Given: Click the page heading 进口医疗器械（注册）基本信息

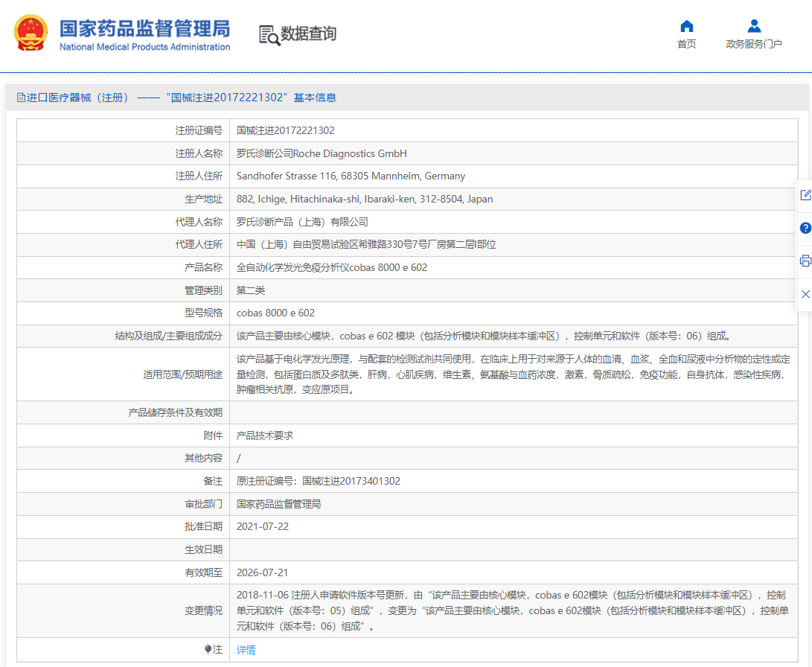Looking at the screenshot, I should tap(182, 98).
